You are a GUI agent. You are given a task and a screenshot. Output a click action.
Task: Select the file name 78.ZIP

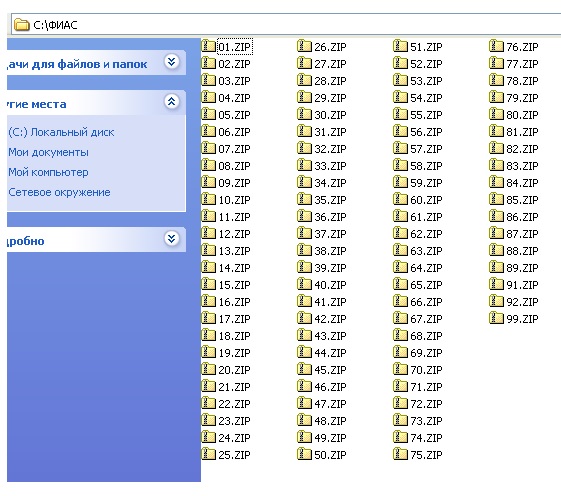coord(522,81)
